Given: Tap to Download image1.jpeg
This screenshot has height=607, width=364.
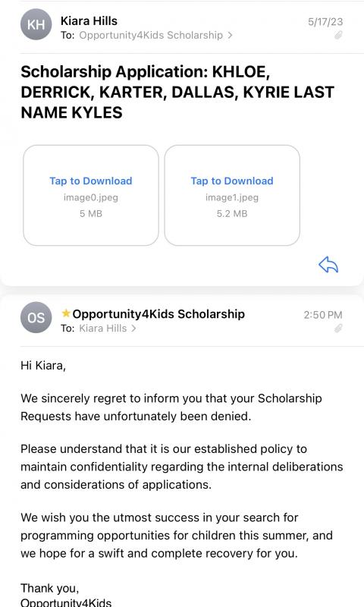Looking at the screenshot, I should (x=232, y=181).
